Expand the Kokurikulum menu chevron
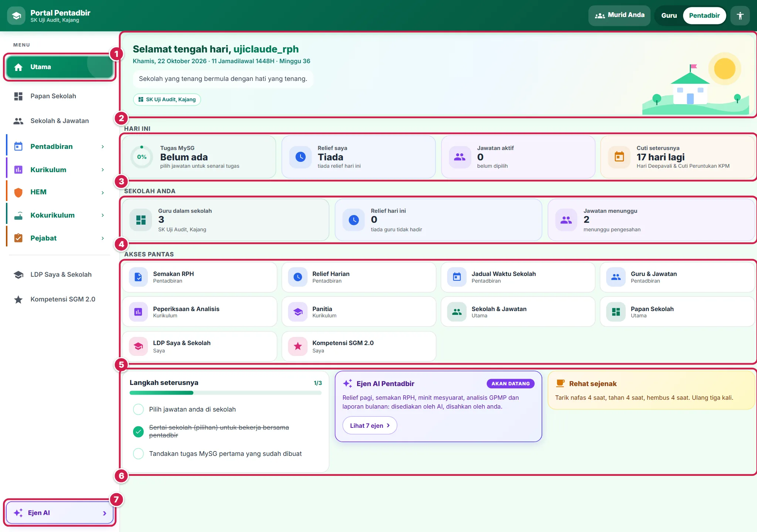The width and height of the screenshot is (757, 532). [103, 215]
